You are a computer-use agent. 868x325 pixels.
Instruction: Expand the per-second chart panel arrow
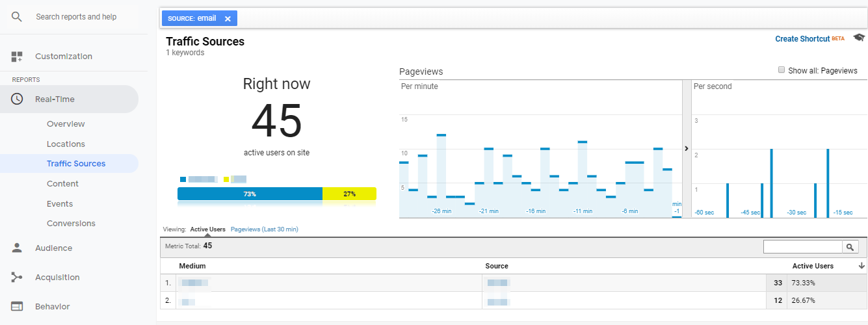687,149
